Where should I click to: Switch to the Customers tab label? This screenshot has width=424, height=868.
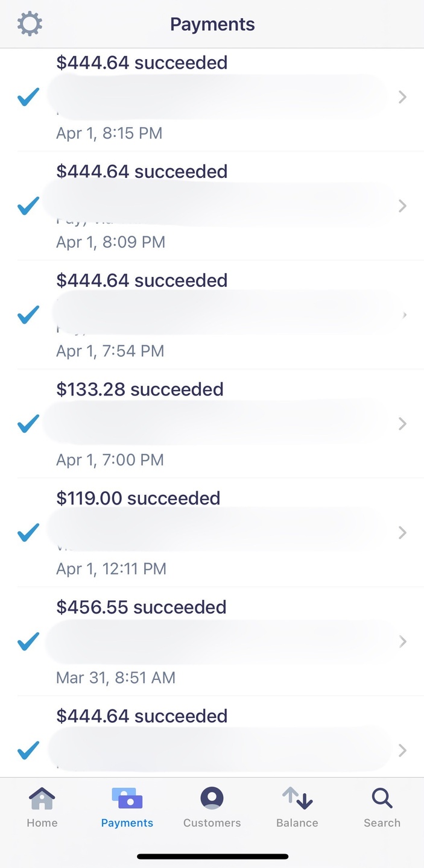212,823
